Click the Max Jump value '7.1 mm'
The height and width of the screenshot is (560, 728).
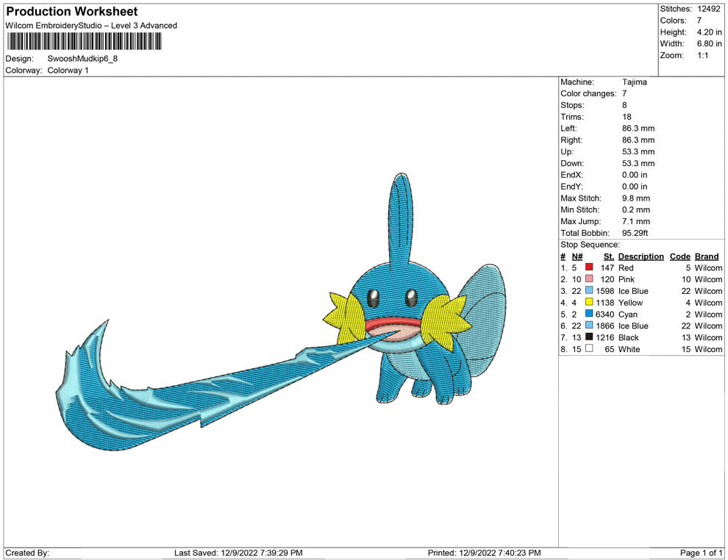pyautogui.click(x=636, y=221)
